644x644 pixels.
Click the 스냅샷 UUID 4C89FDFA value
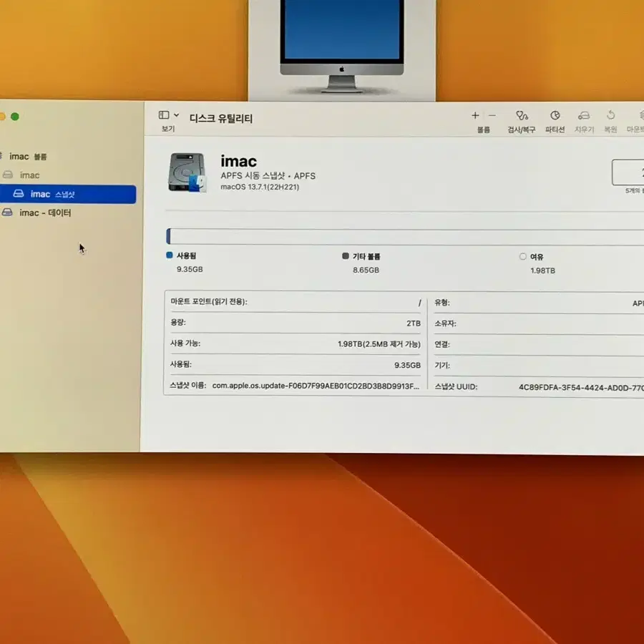pos(581,387)
